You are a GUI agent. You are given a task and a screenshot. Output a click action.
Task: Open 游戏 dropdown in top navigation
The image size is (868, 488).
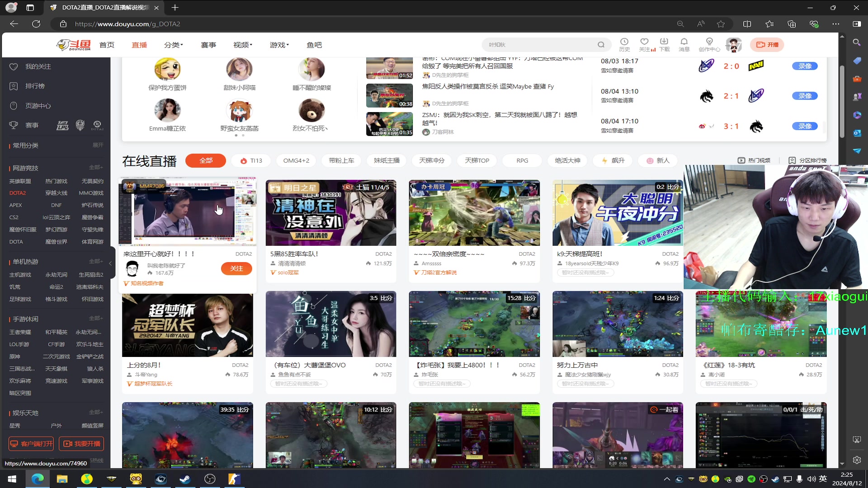[279, 45]
